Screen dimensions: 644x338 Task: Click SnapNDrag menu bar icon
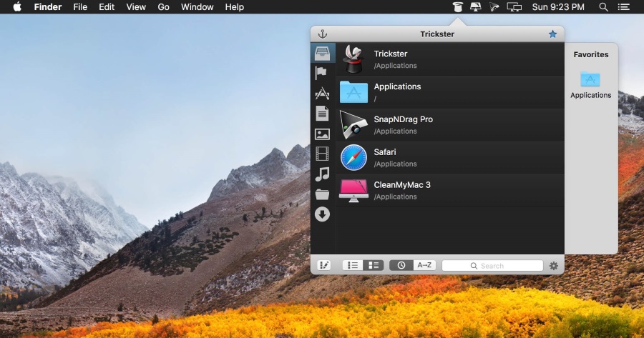click(x=494, y=7)
